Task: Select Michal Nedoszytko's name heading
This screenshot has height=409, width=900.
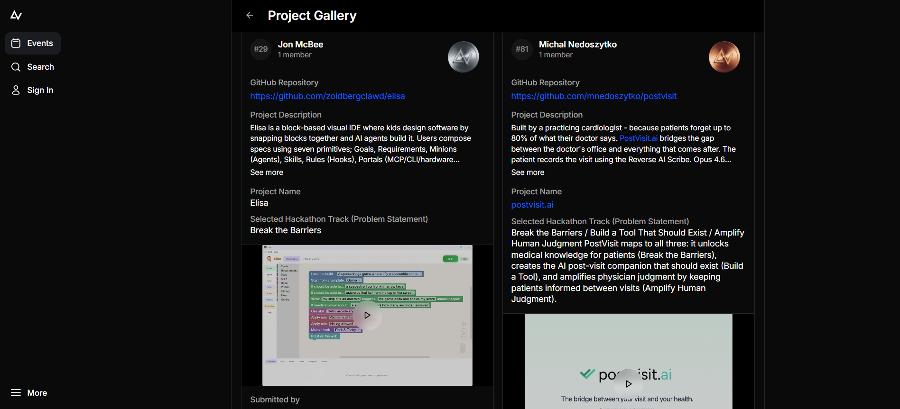Action: click(579, 44)
